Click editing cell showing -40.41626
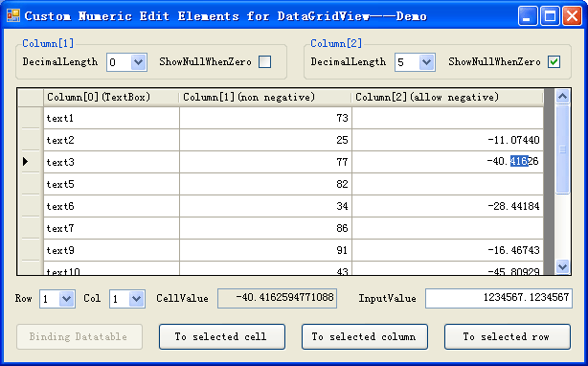This screenshot has width=588, height=366. [x=448, y=162]
